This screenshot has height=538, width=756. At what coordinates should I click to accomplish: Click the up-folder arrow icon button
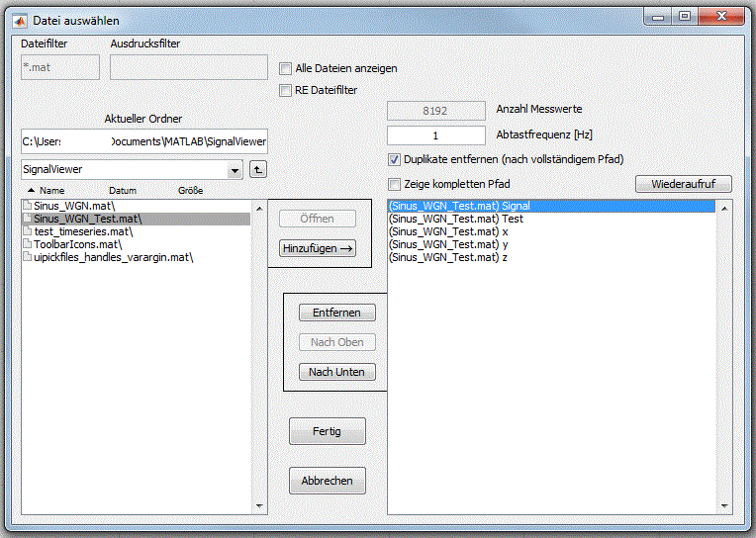click(x=257, y=170)
